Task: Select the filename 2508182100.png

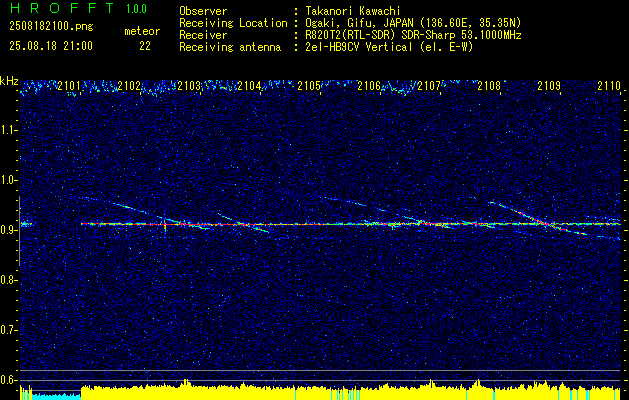Action: click(x=51, y=27)
